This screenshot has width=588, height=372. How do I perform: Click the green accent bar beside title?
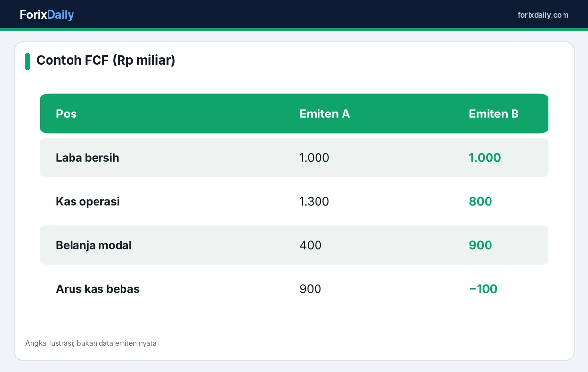[27, 61]
